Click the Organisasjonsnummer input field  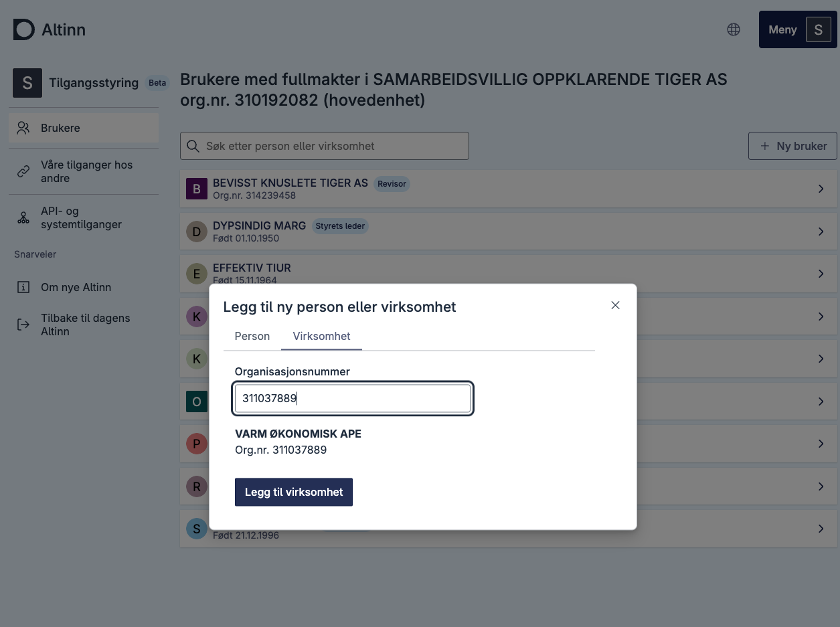tap(353, 398)
